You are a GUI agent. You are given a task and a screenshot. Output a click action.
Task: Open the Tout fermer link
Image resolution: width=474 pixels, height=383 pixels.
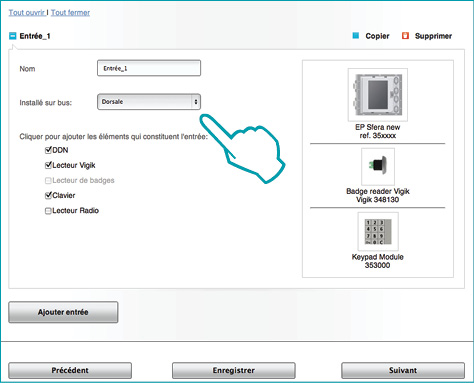click(70, 13)
